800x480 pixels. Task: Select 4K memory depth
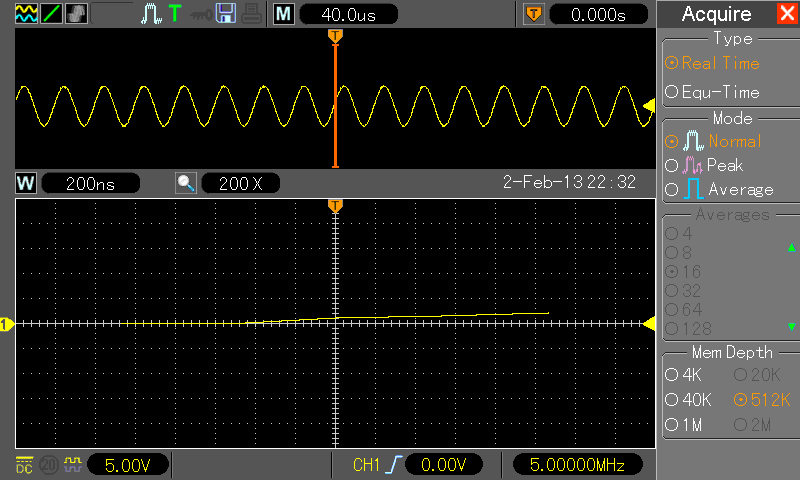pyautogui.click(x=684, y=375)
